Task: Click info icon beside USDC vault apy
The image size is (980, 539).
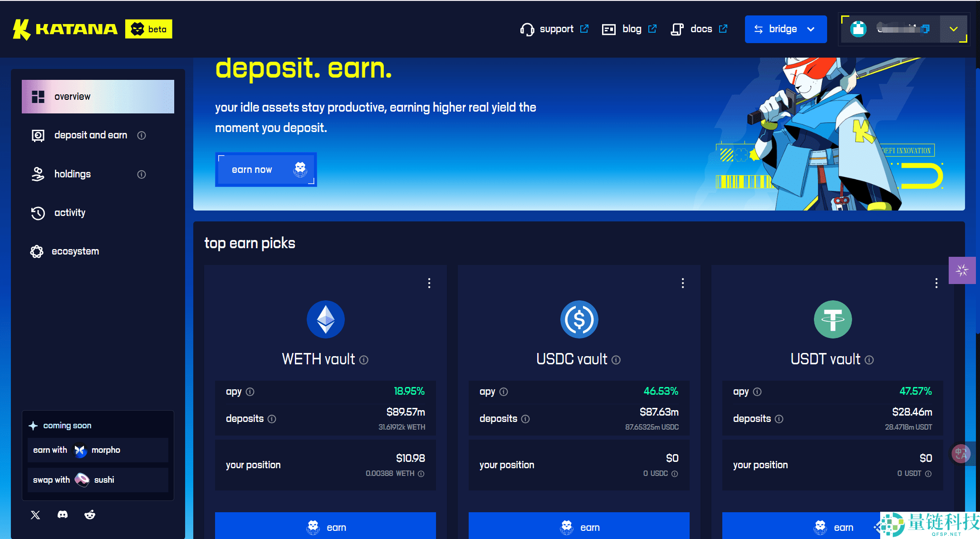Action: click(x=504, y=392)
